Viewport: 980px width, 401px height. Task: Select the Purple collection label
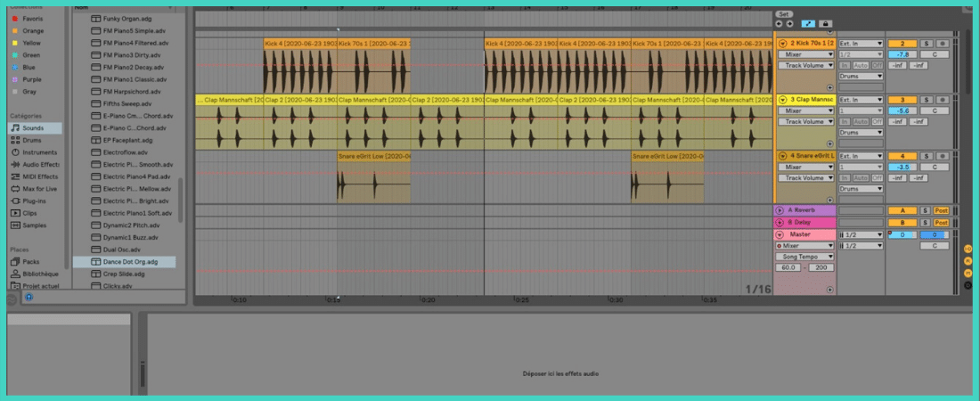pyautogui.click(x=32, y=79)
